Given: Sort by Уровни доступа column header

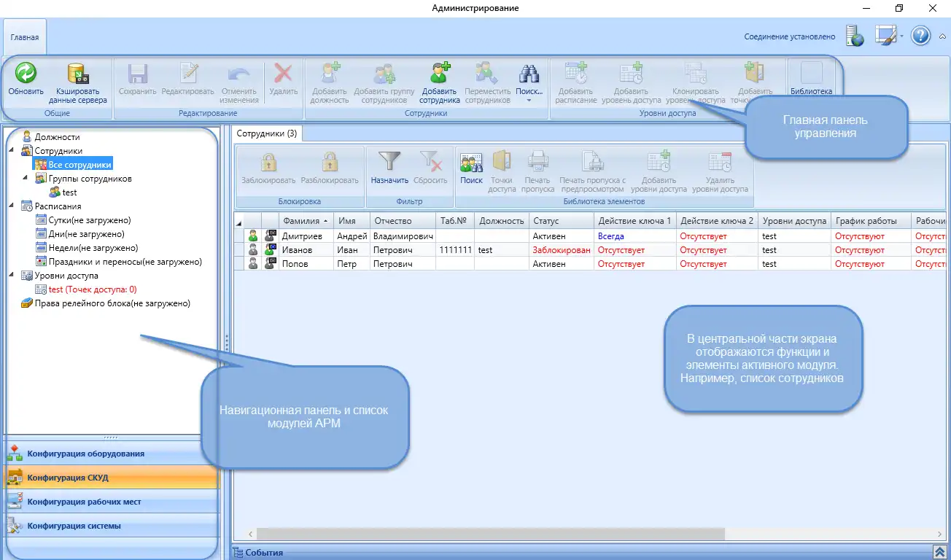Looking at the screenshot, I should [x=795, y=220].
